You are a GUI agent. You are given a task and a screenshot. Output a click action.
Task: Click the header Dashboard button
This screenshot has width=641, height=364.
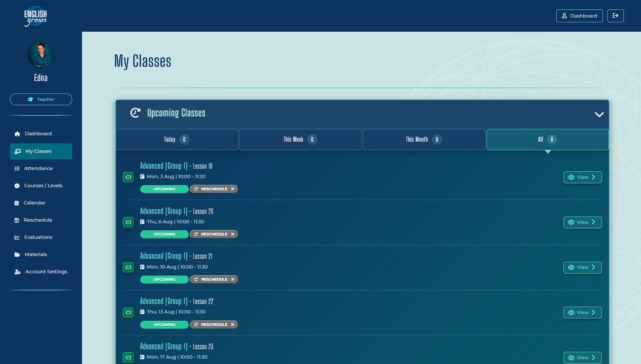point(579,16)
